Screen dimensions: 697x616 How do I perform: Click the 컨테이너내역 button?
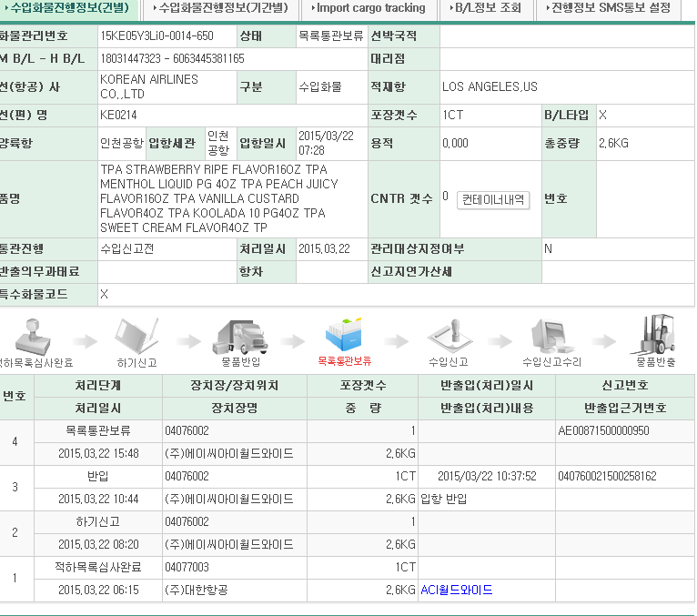(x=493, y=199)
